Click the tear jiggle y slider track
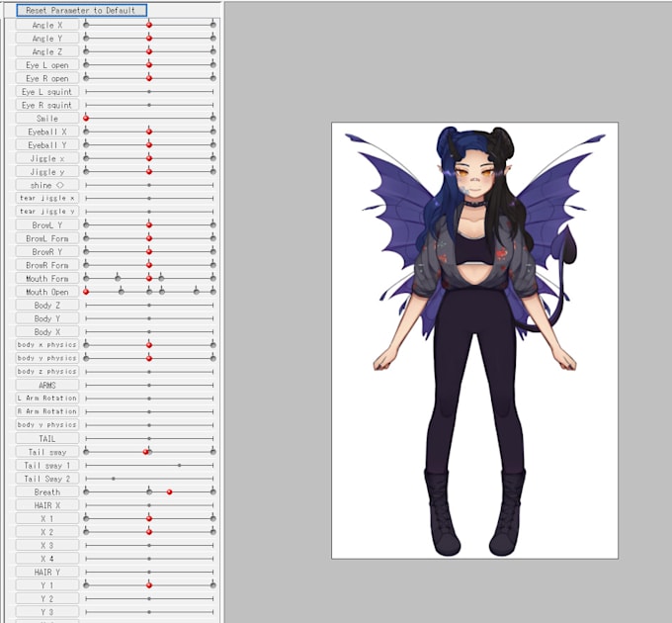 click(x=149, y=212)
